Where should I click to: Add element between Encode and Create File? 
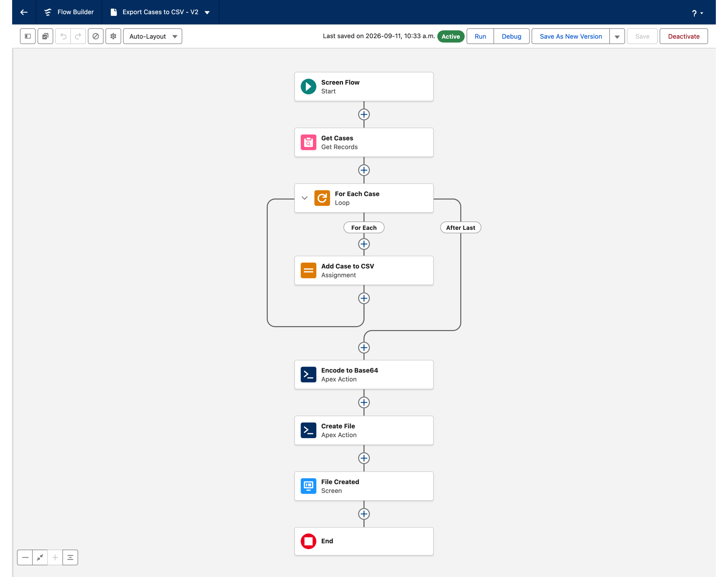pos(364,402)
